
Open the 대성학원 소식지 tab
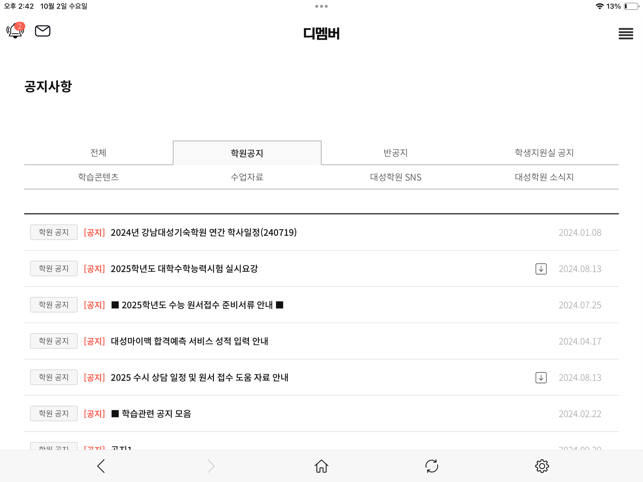[544, 177]
